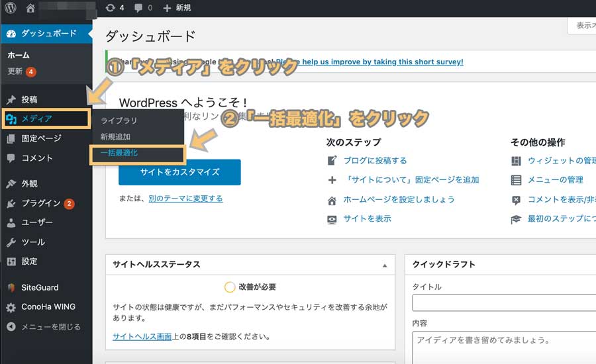Click the speech bubble icon for コメント
596x364 pixels.
pos(11,158)
